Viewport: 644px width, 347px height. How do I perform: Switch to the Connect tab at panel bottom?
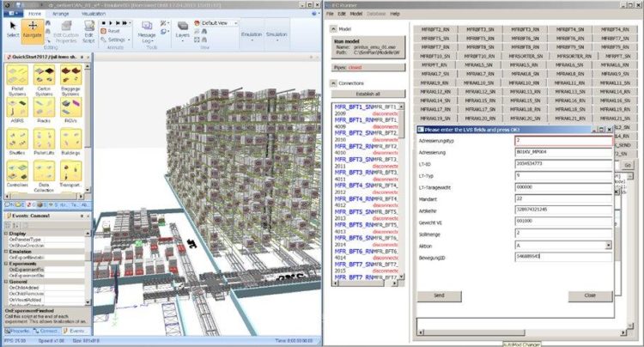(47, 331)
